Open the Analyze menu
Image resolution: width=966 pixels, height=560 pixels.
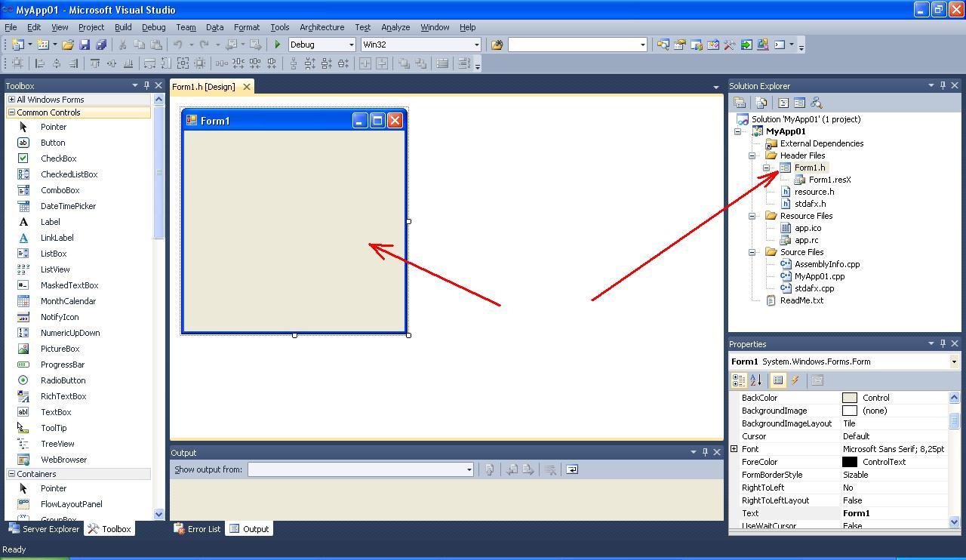coord(395,27)
